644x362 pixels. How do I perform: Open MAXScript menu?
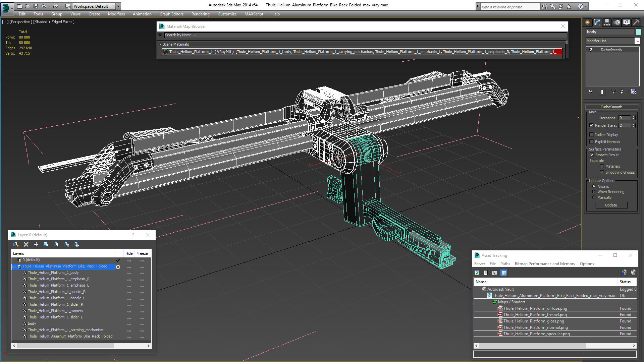tap(254, 14)
